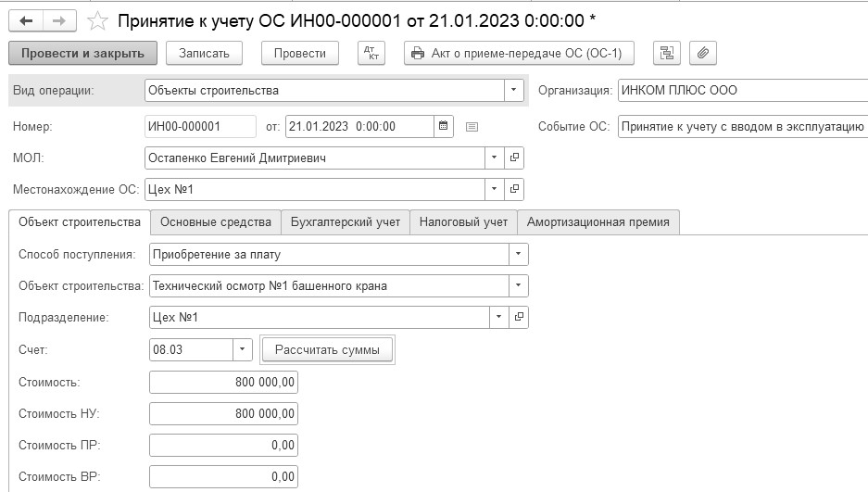Show Дт/Кт postings of the document

pyautogui.click(x=371, y=53)
